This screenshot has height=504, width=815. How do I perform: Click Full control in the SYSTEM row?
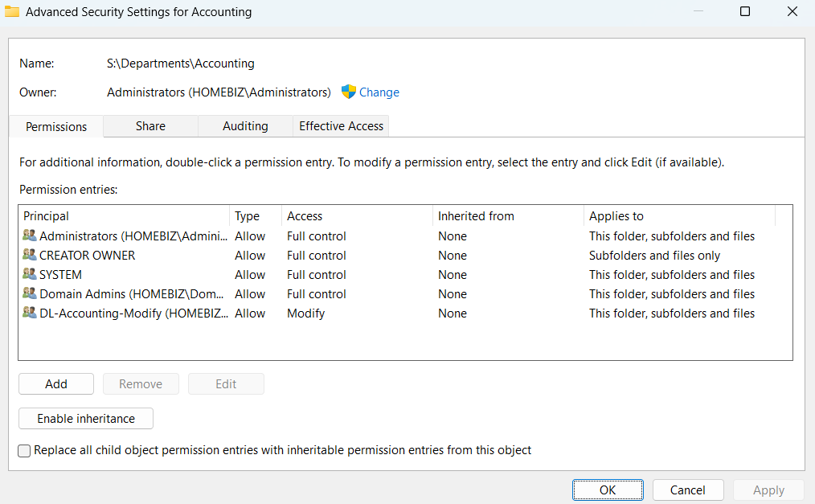coord(316,274)
